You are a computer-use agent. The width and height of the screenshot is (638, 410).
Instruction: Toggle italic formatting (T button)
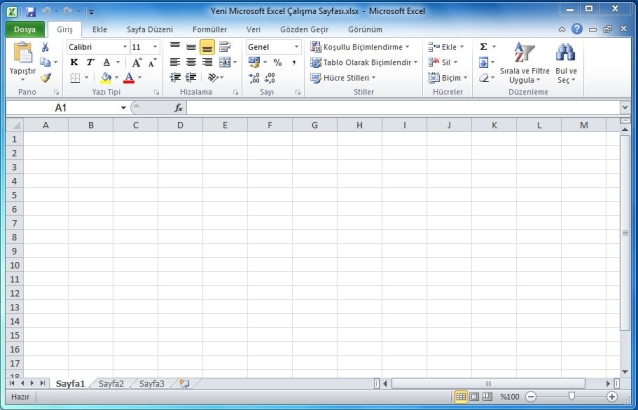click(90, 62)
